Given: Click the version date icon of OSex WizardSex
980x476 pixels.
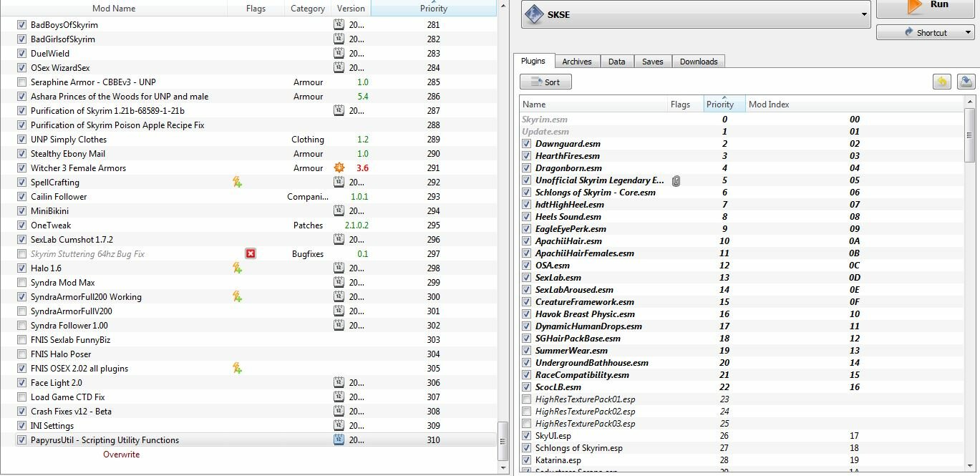Looking at the screenshot, I should [339, 67].
